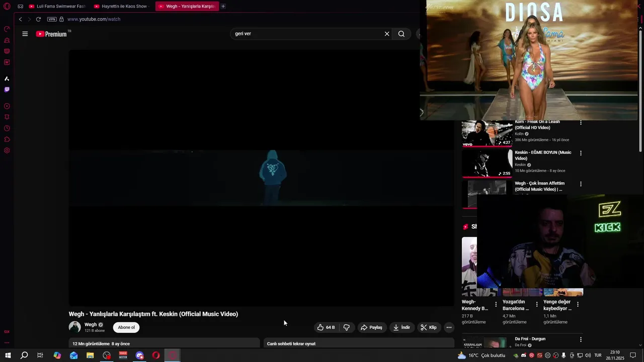The image size is (644, 362).
Task: Open Yozgat'dın Barcelona short title
Action: coord(516,305)
